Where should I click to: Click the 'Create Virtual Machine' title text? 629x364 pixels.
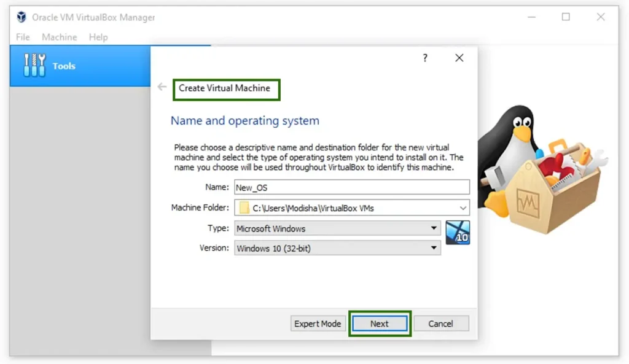coord(224,88)
